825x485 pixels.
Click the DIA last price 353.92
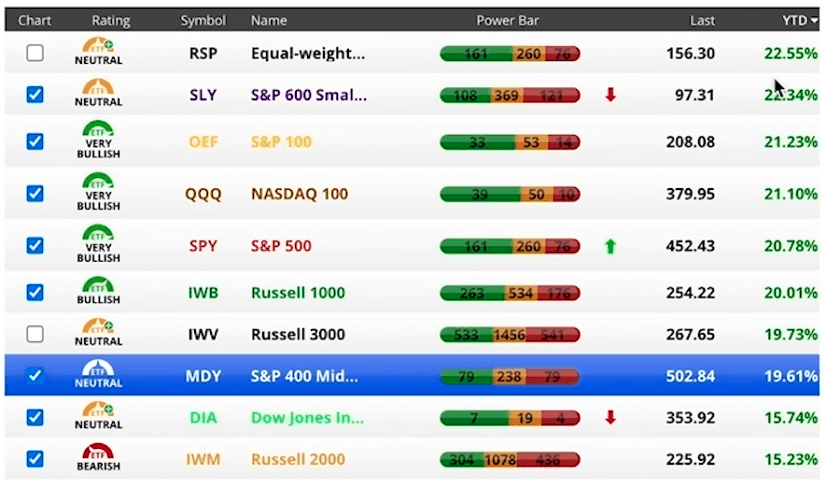tap(690, 418)
